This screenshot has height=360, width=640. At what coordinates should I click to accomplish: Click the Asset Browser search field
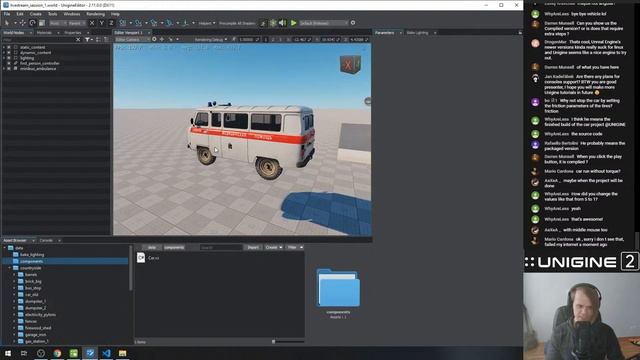(x=221, y=247)
